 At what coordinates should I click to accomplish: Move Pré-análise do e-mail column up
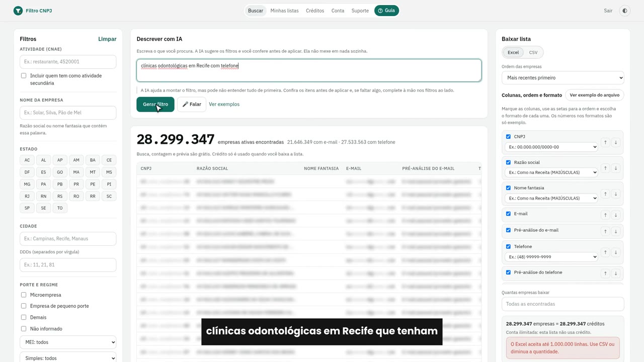pos(605,231)
